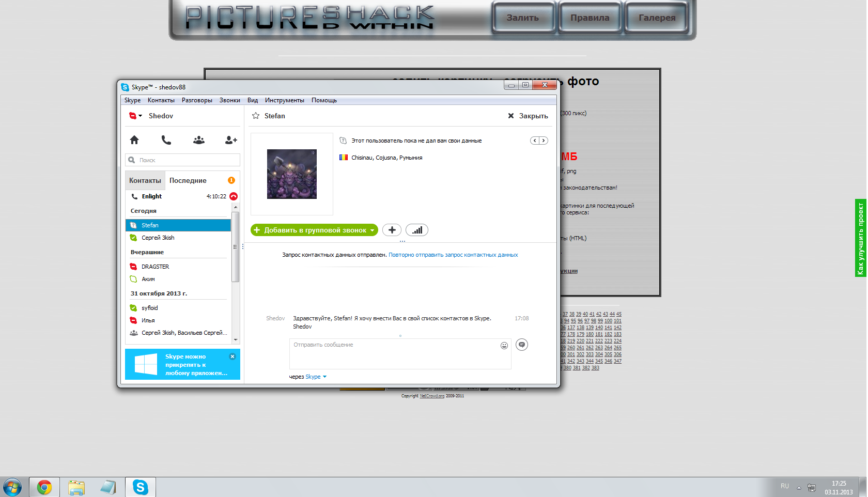
Task: Select Илья contact
Action: click(x=178, y=320)
